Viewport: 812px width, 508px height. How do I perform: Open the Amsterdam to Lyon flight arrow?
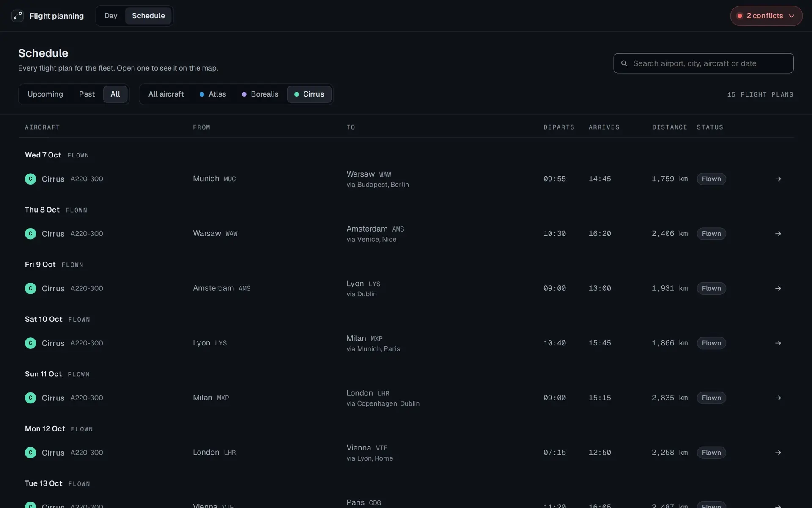(778, 288)
